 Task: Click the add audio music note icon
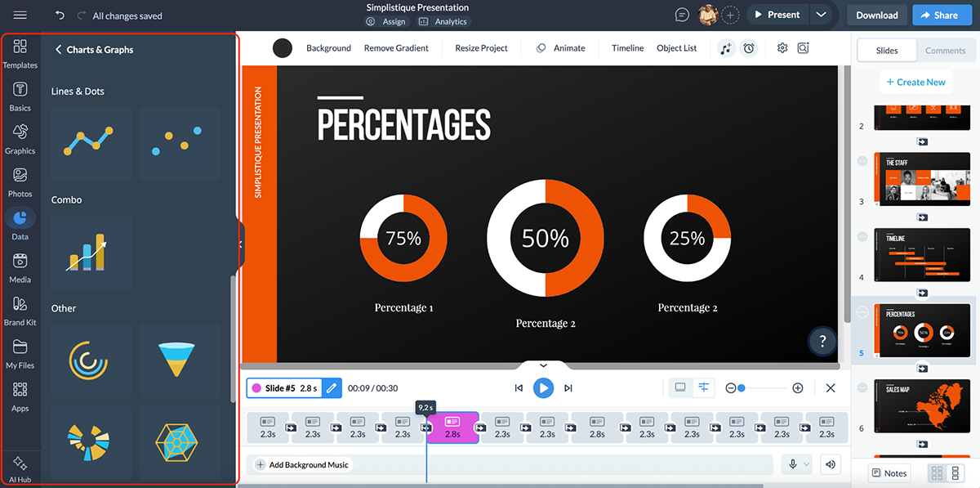tap(726, 48)
